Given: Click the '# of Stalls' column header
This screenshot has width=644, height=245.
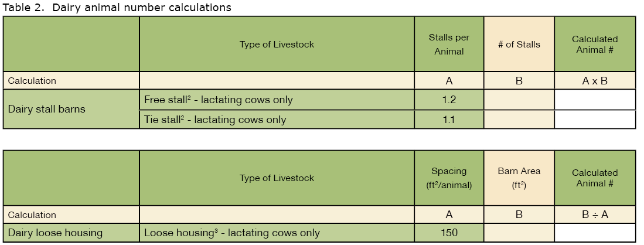Looking at the screenshot, I should (519, 45).
